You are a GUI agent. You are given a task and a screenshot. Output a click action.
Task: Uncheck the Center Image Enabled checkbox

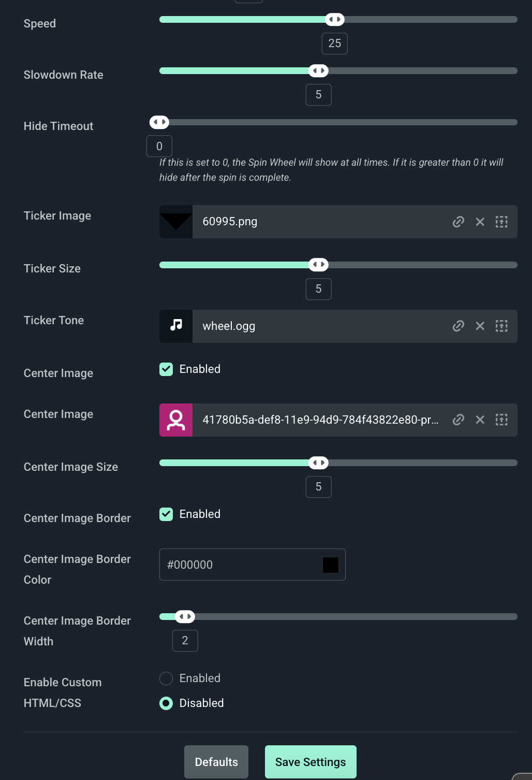[x=166, y=369]
